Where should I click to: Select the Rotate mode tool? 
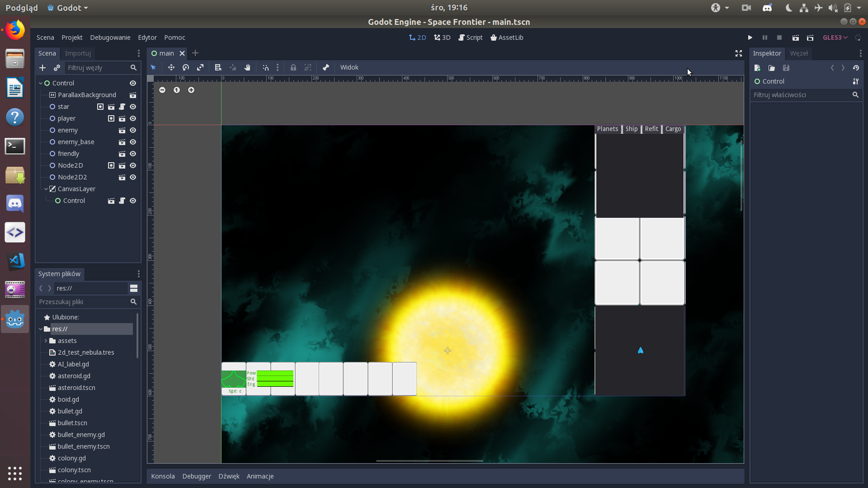pos(185,67)
